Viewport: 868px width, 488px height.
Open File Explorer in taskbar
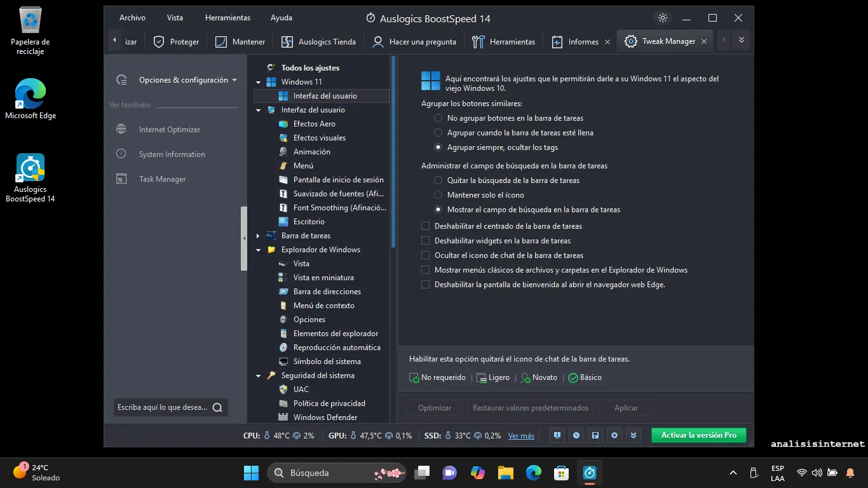click(x=506, y=473)
